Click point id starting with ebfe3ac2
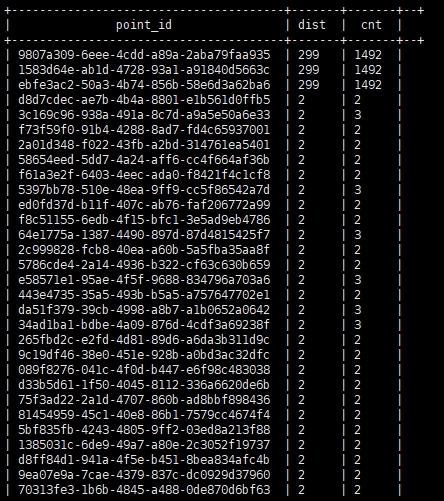444x501 pixels. (144, 85)
